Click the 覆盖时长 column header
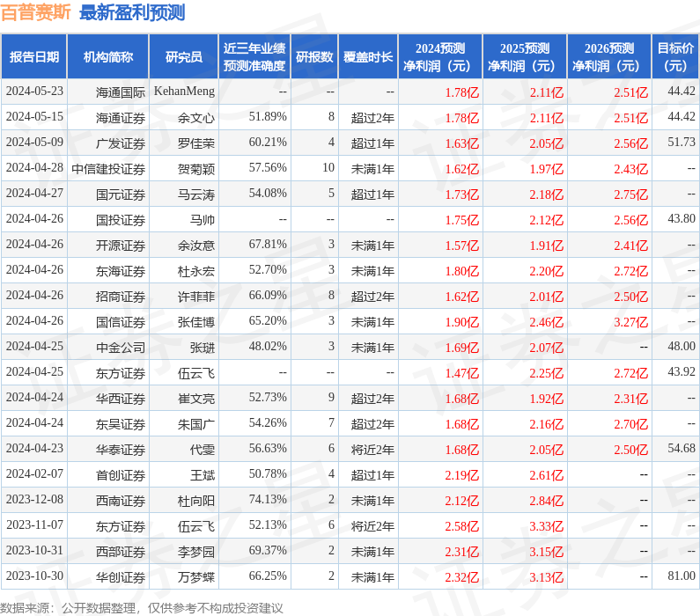700x616 pixels. (x=368, y=56)
